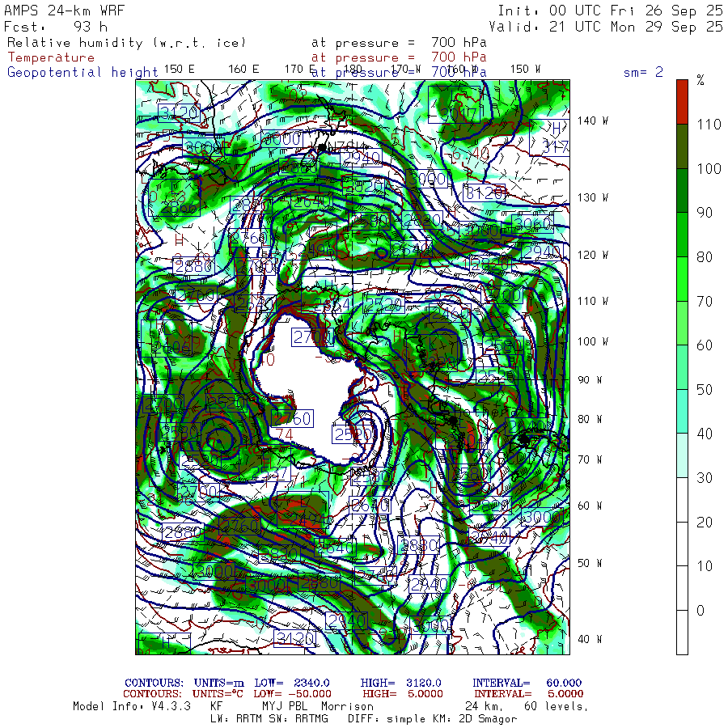Select the aqua 40–50 % color bar segment
The image size is (728, 728).
click(682, 412)
